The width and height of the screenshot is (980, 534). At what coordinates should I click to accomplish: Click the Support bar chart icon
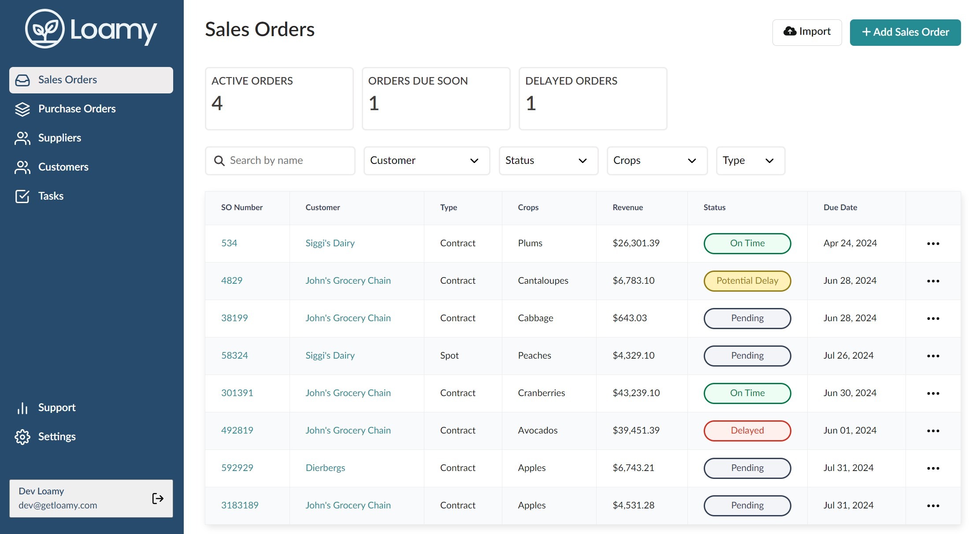[22, 408]
